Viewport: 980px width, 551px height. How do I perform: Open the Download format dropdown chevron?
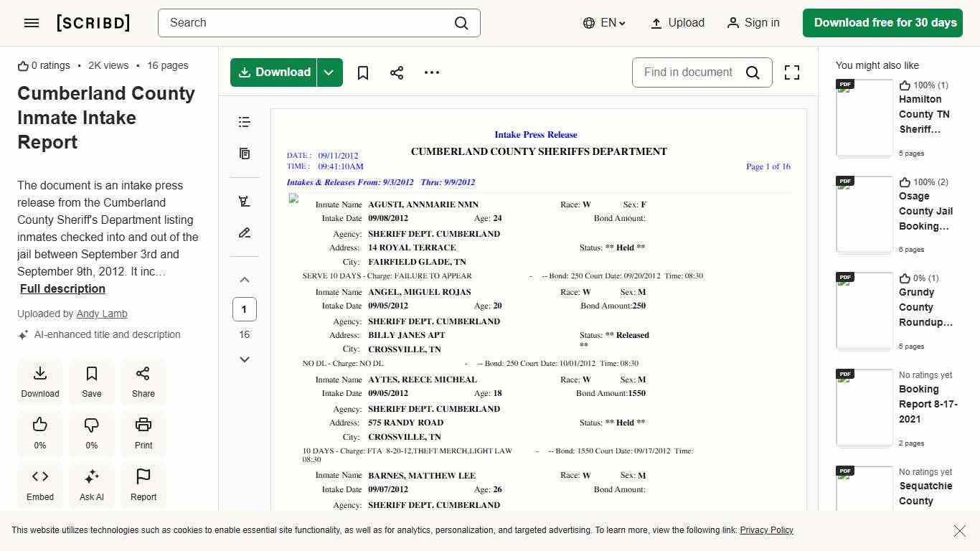tap(329, 72)
